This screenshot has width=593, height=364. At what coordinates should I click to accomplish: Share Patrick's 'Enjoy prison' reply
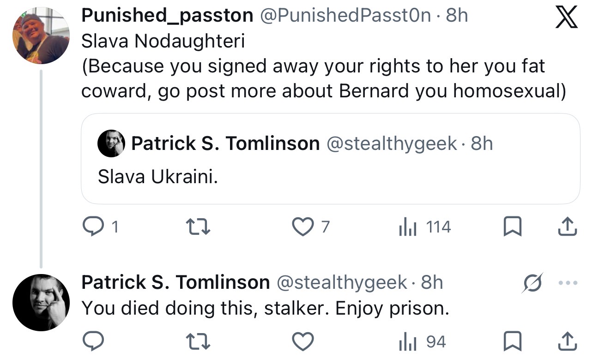tap(567, 342)
